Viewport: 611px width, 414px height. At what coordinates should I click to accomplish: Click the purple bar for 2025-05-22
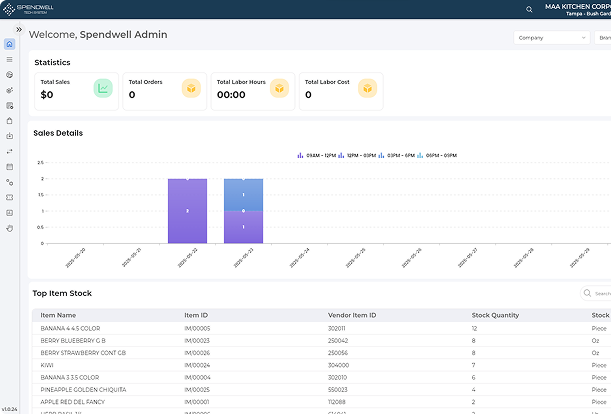pos(187,211)
